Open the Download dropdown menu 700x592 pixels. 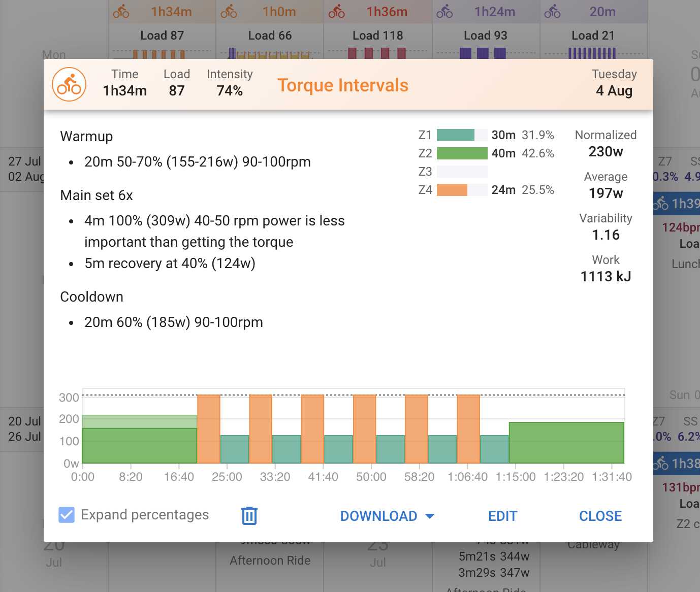[387, 516]
